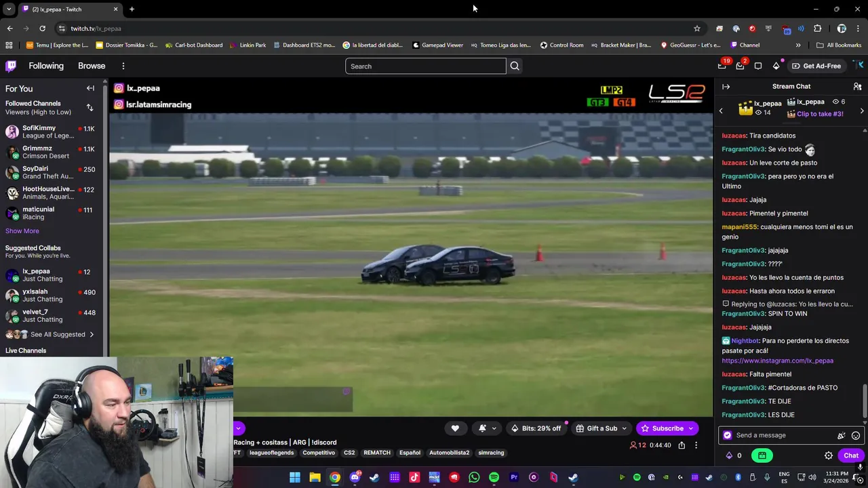
Task: Open the Cheer bits sparkle icon in chat
Action: click(x=842, y=435)
